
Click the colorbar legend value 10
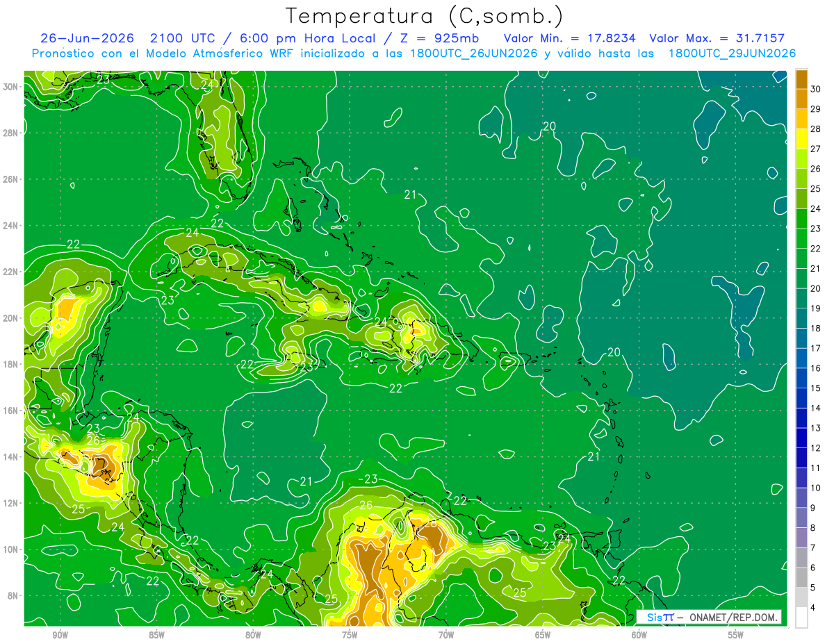[x=816, y=488]
